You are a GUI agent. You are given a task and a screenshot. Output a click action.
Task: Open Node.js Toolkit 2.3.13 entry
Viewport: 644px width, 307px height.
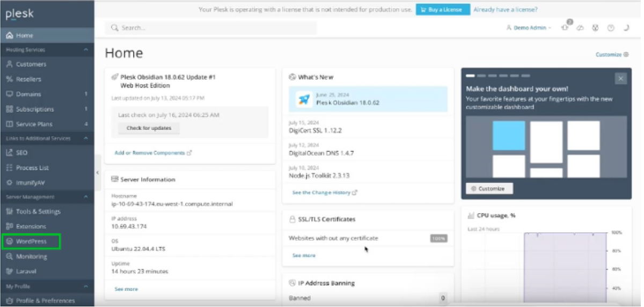[320, 176]
